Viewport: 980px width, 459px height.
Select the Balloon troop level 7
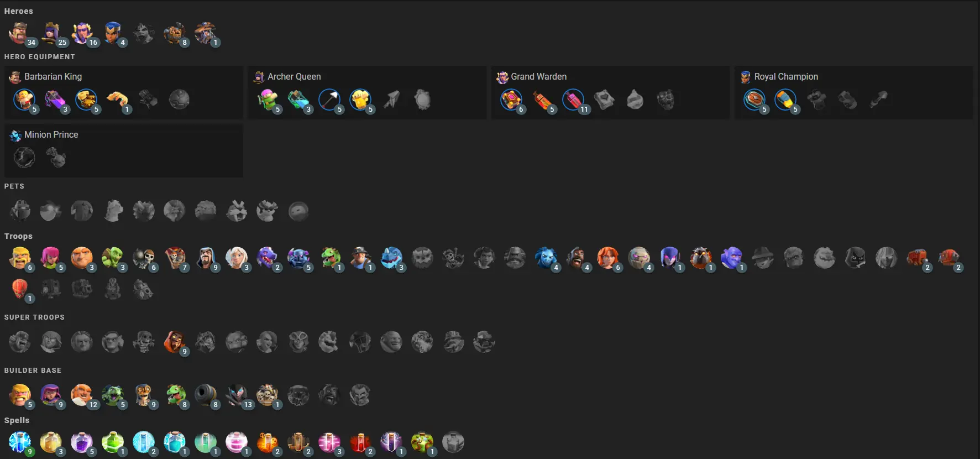click(x=175, y=258)
